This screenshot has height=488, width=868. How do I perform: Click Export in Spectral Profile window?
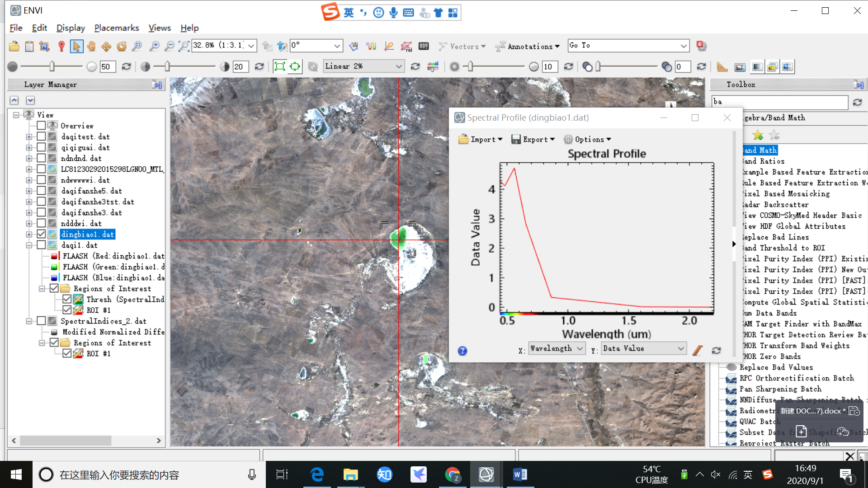pos(533,140)
